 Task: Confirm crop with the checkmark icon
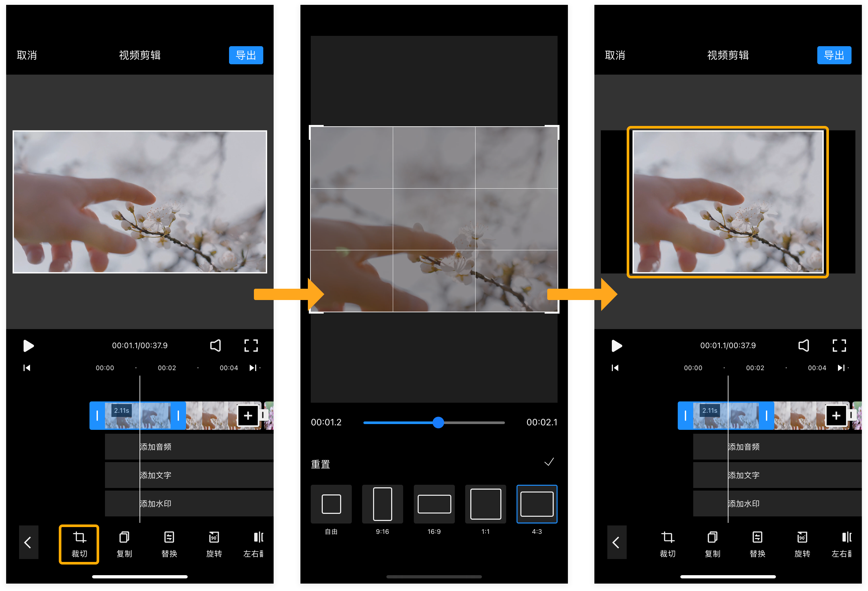tap(549, 462)
